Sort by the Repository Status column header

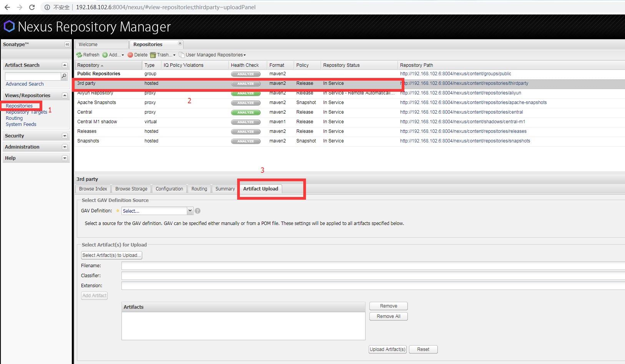click(359, 65)
